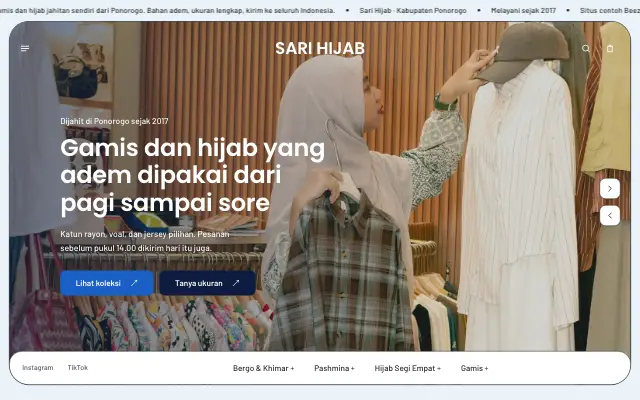Image resolution: width=640 pixels, height=400 pixels.
Task: Click the SARI HIJAB logo
Action: coord(320,48)
